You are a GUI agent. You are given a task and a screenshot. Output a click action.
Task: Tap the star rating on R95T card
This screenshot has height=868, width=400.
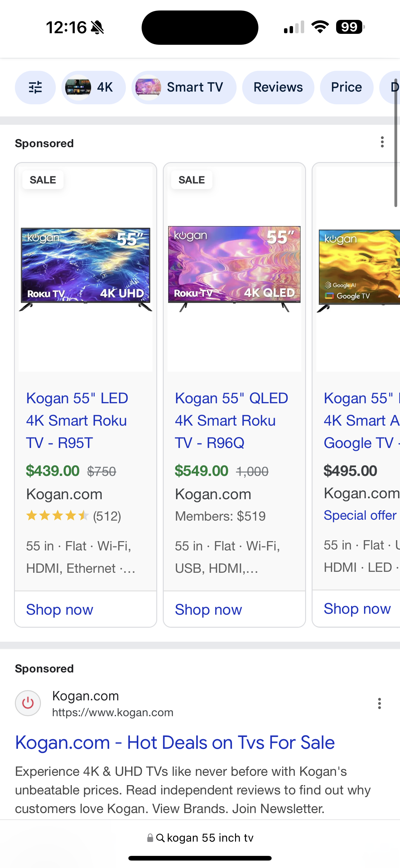point(57,516)
